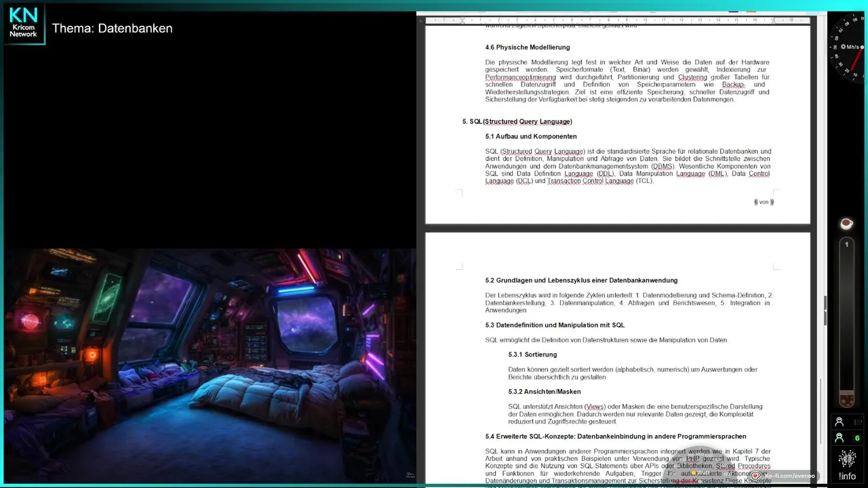Click the !info label

click(x=847, y=476)
